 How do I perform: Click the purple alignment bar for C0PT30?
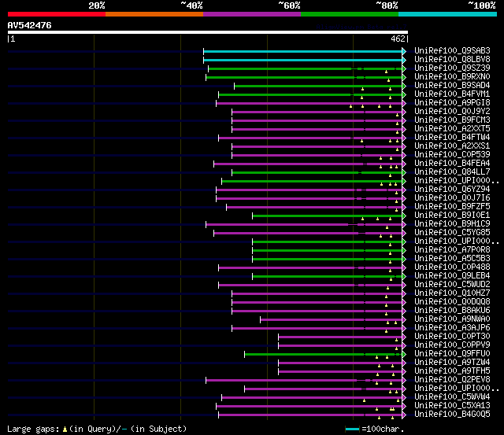(340, 337)
